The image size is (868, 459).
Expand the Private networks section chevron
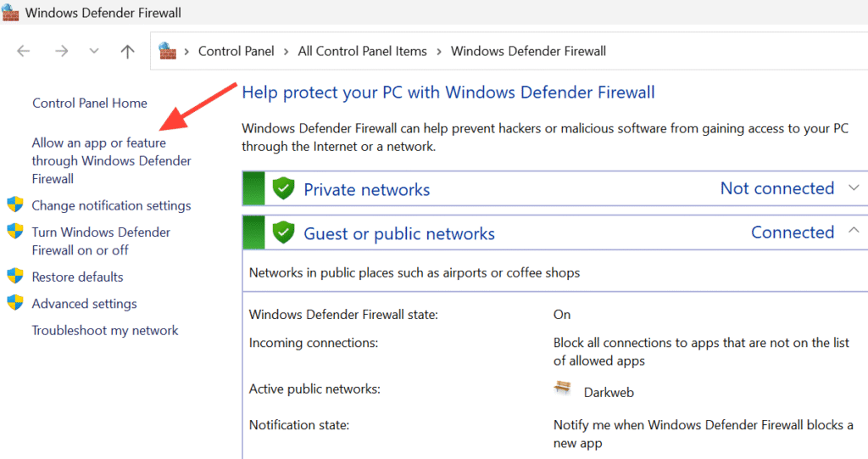(854, 188)
